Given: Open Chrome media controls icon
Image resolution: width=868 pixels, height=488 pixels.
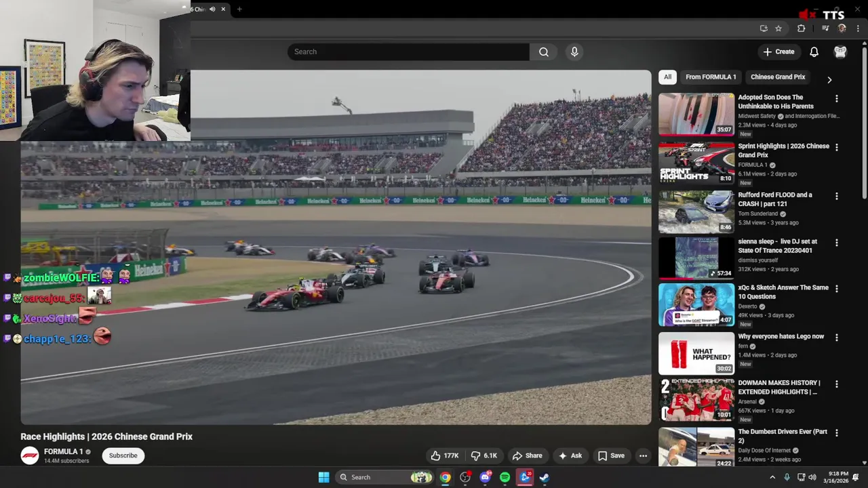Looking at the screenshot, I should [825, 28].
